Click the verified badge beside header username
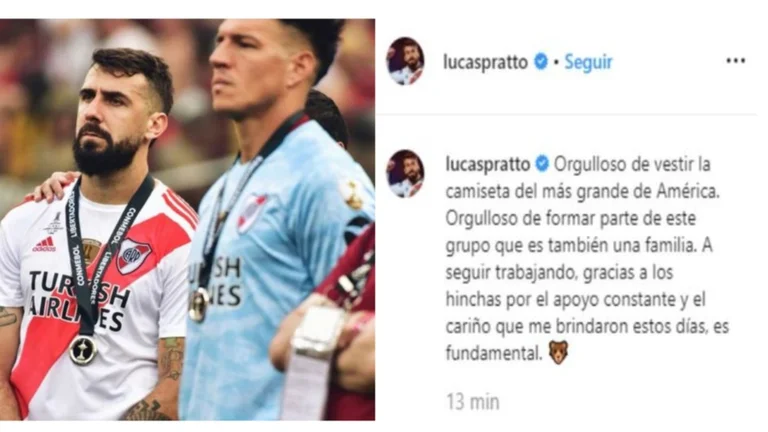 point(540,62)
